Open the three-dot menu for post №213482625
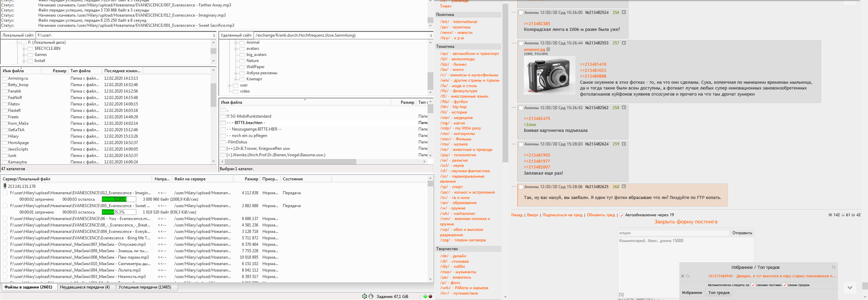This screenshot has height=300, width=868. click(514, 186)
